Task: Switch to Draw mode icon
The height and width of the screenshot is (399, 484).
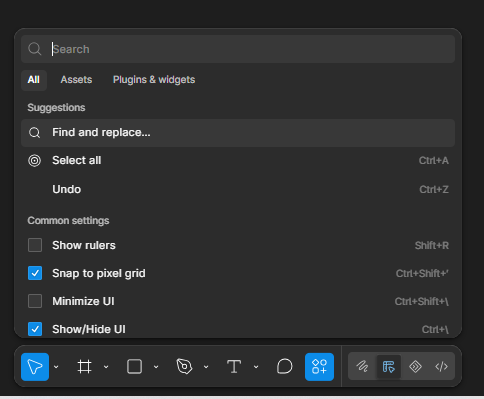Action: [362, 367]
